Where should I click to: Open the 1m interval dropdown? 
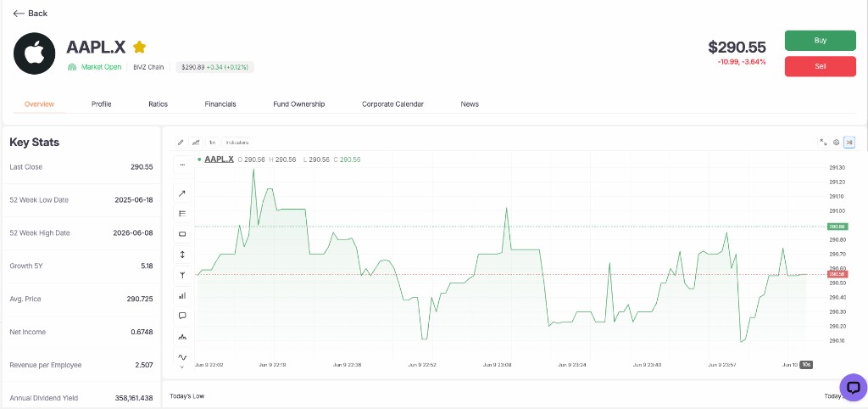[212, 143]
